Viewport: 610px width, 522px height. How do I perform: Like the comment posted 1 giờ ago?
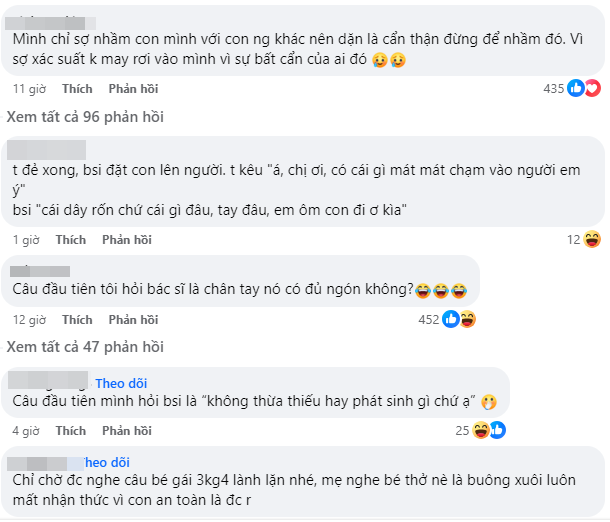tap(70, 240)
